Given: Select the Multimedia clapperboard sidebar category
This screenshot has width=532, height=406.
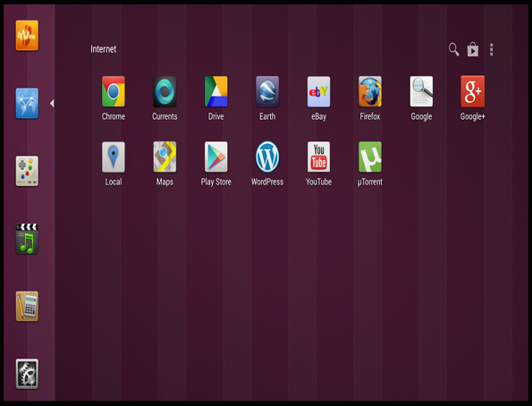Looking at the screenshot, I should [27, 239].
